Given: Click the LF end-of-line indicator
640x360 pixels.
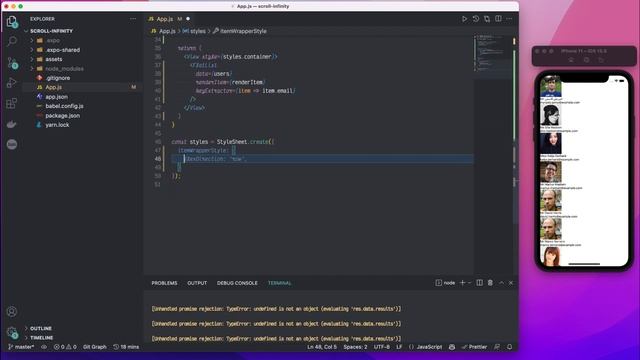Looking at the screenshot, I should (x=399, y=347).
